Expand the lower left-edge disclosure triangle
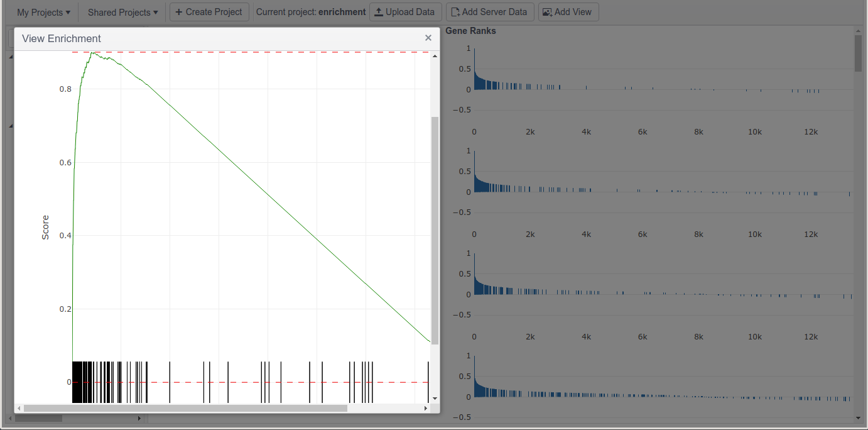The height and width of the screenshot is (430, 868). tap(9, 125)
